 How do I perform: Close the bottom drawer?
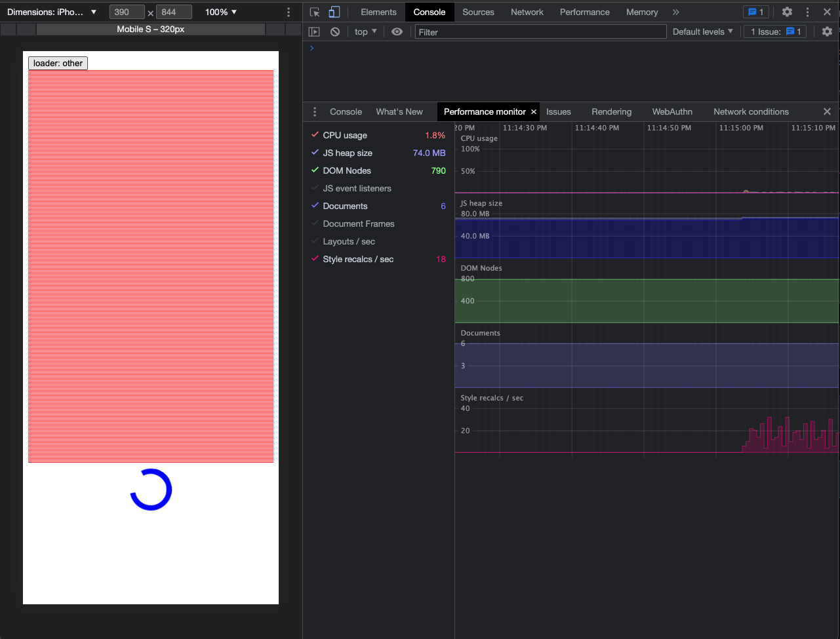coord(827,111)
